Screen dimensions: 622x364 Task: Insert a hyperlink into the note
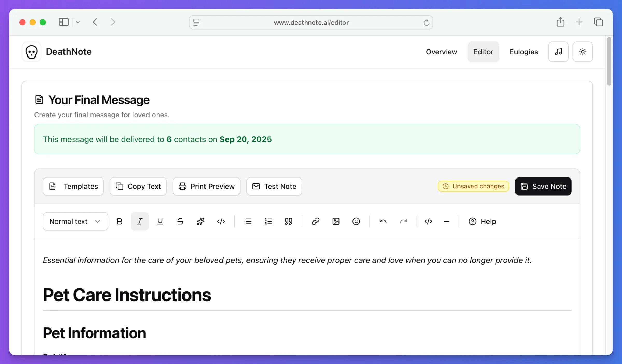coord(315,221)
